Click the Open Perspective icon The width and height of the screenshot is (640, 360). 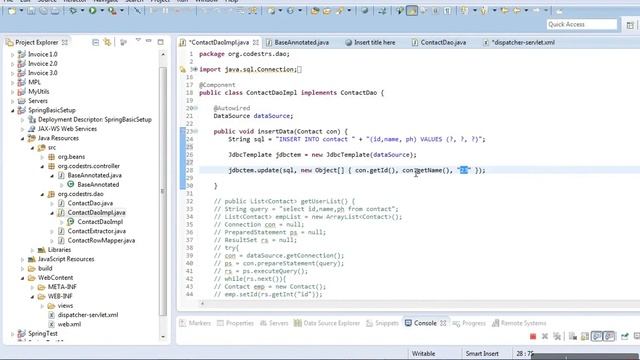pos(630,25)
